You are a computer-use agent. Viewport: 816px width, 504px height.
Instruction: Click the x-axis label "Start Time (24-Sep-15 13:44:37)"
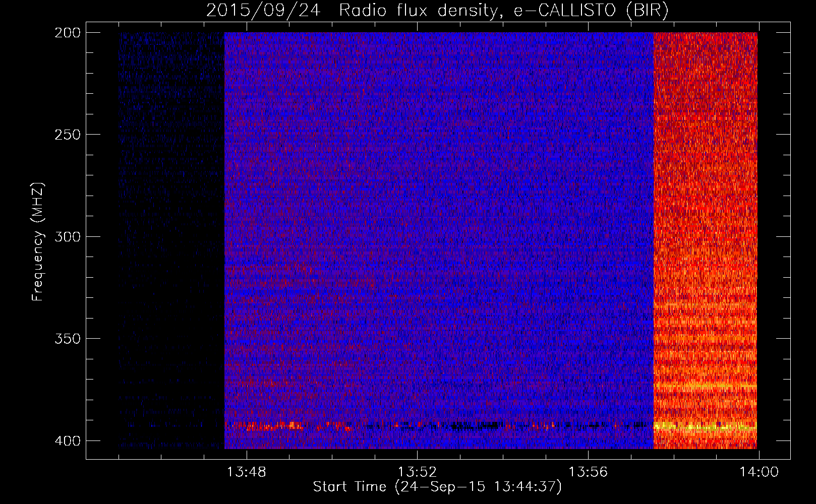[x=437, y=487]
